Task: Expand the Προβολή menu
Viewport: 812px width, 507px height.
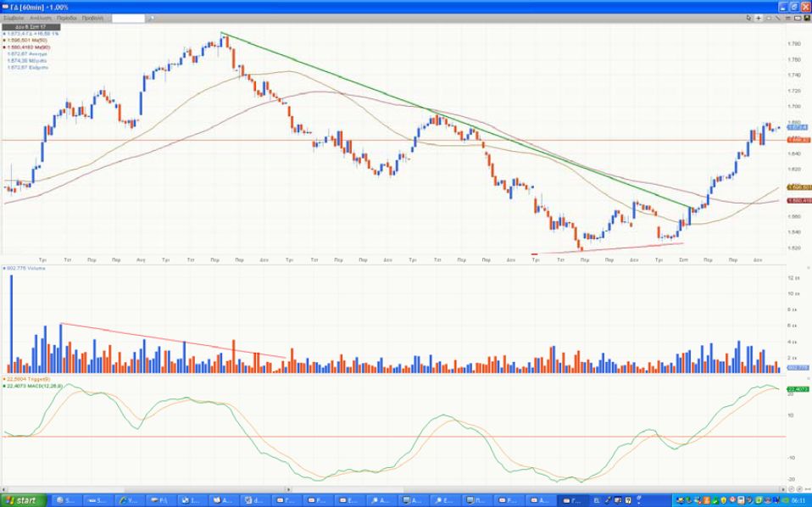Action: (92, 17)
